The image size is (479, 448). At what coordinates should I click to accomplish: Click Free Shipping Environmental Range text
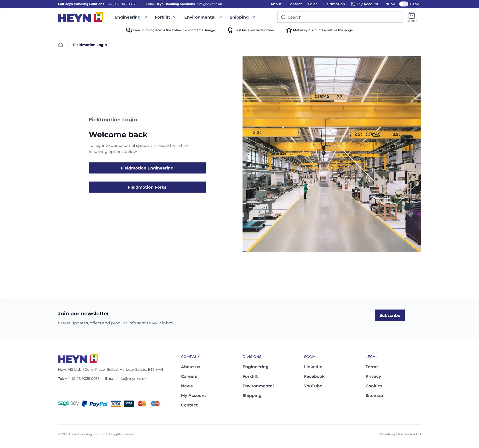pyautogui.click(x=174, y=30)
